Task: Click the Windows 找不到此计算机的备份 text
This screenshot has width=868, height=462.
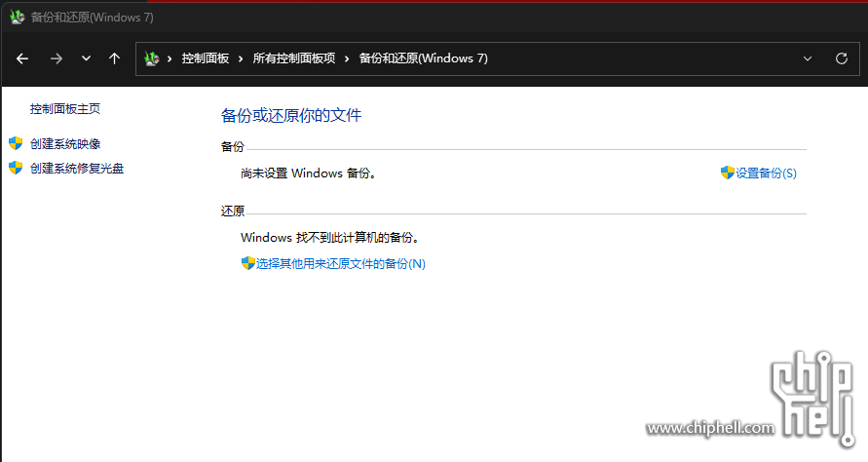Action: 331,238
